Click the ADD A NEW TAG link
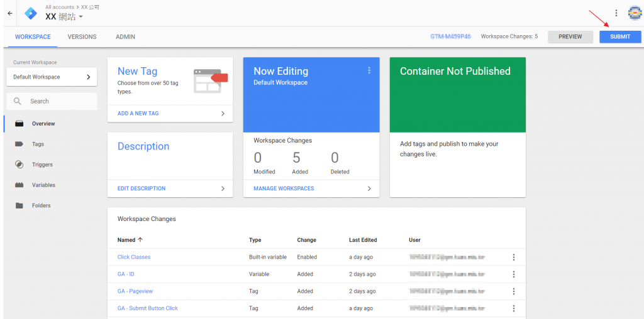This screenshot has width=644, height=319. [x=138, y=114]
